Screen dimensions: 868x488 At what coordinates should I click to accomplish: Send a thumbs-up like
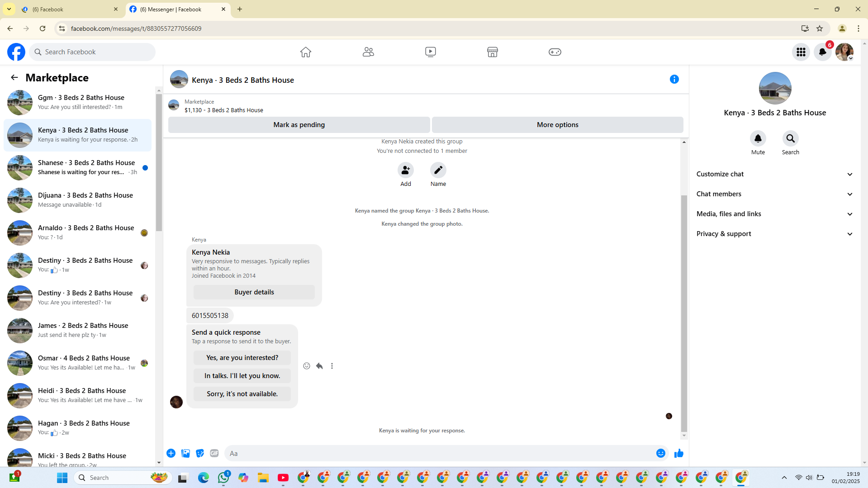(x=679, y=453)
